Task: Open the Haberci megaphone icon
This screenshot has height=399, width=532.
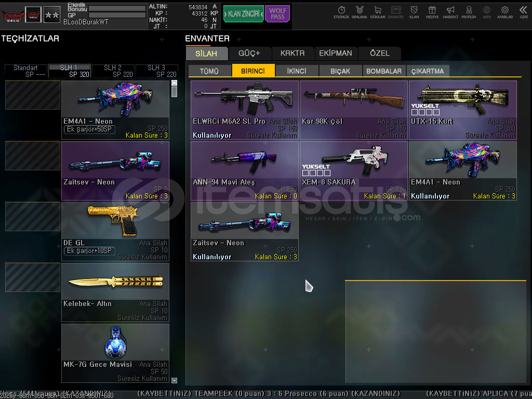Action: coord(450,12)
